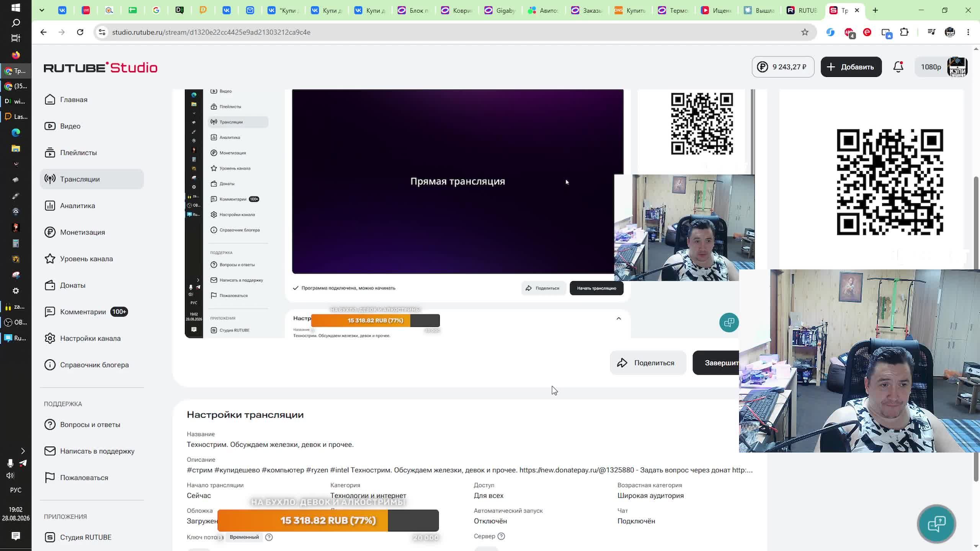Go back to the previous page
The width and height of the screenshot is (980, 551).
click(x=43, y=32)
